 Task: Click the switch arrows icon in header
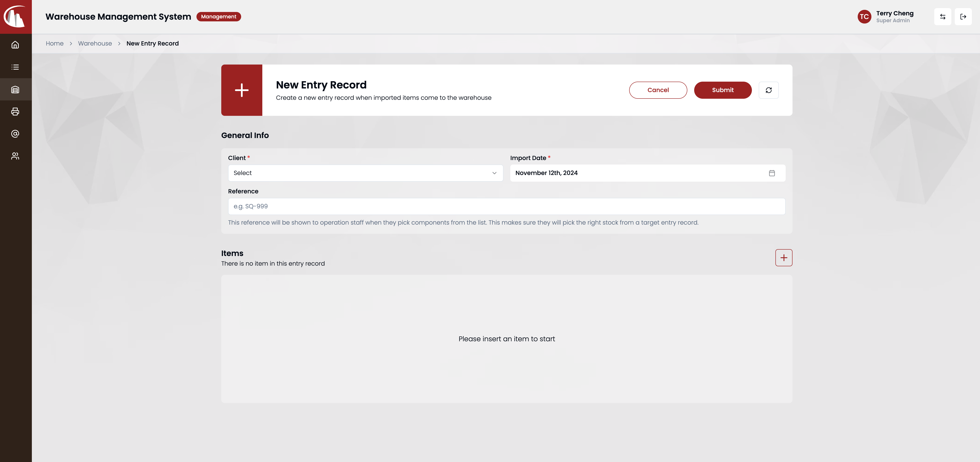(x=943, y=17)
